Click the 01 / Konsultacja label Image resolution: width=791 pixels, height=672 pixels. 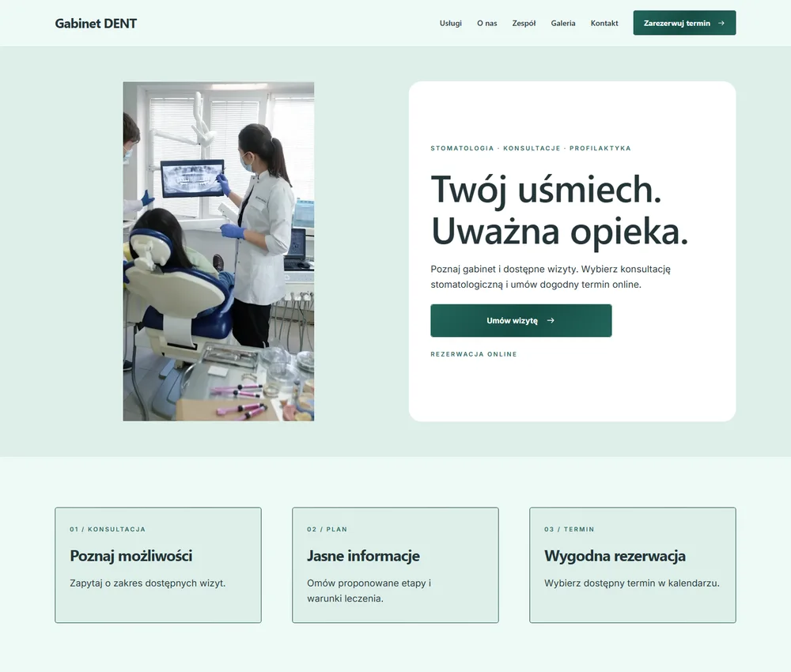pyautogui.click(x=108, y=530)
